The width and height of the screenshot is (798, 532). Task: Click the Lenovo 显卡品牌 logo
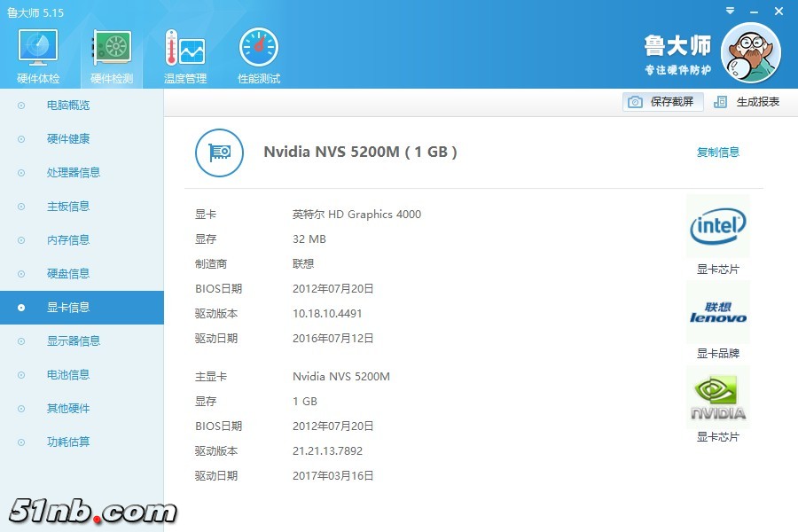717,312
